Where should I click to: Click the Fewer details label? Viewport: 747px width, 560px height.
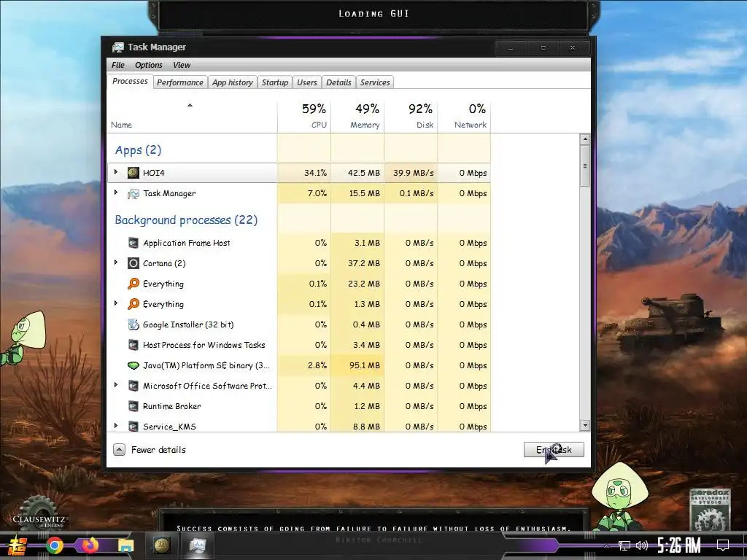pyautogui.click(x=158, y=450)
